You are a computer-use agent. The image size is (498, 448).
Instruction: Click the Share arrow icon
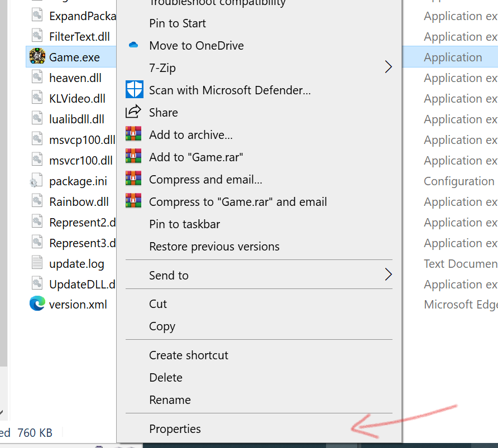point(134,112)
